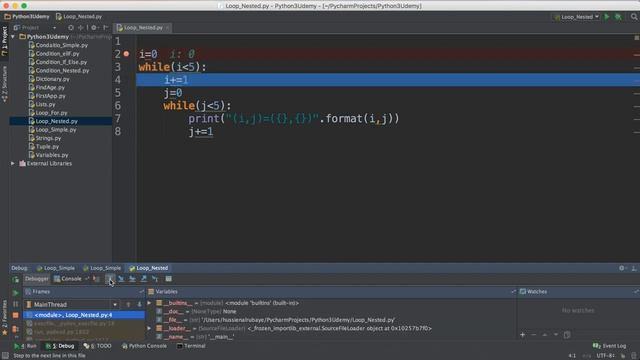
Task: Click the Step Into My Code icon
Action: (x=133, y=279)
